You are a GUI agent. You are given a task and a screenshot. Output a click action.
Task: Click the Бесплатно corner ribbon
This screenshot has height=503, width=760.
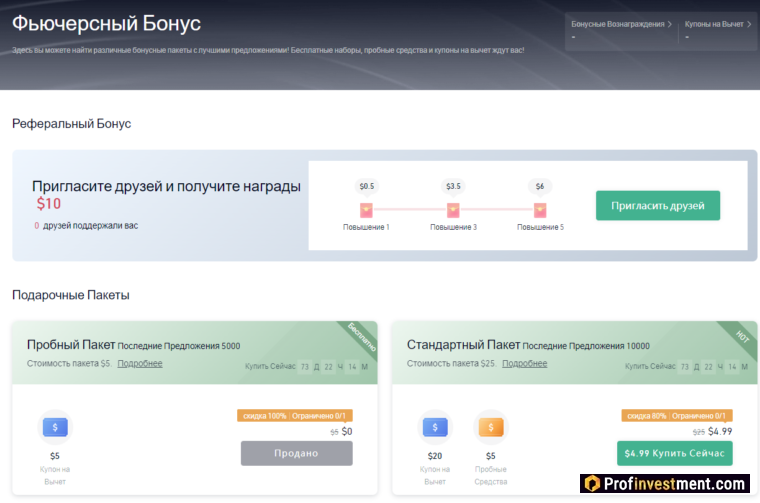[363, 336]
